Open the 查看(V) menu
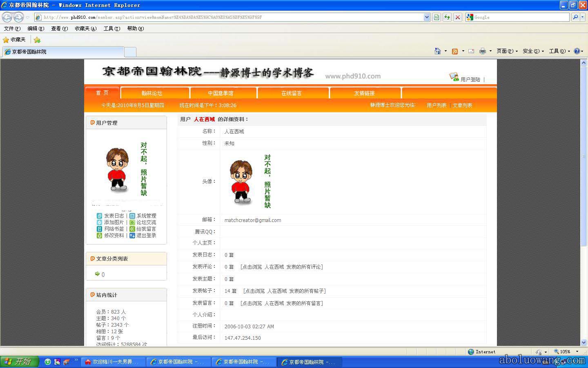Viewport: 588px width, 368px height. click(59, 29)
